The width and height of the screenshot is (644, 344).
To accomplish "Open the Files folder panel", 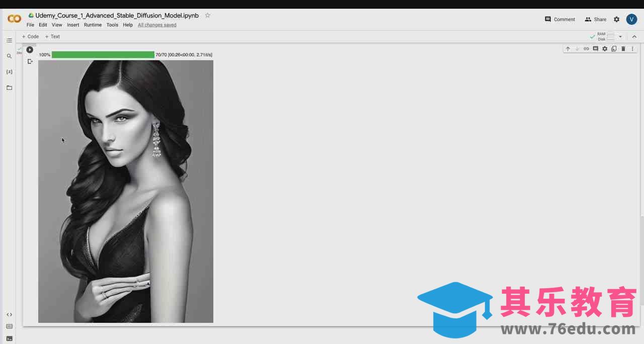I will tap(9, 88).
